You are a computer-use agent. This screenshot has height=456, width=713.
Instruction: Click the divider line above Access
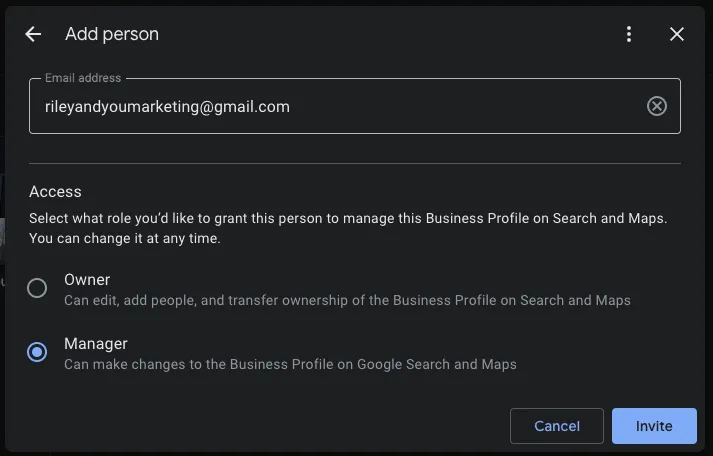pyautogui.click(x=355, y=163)
